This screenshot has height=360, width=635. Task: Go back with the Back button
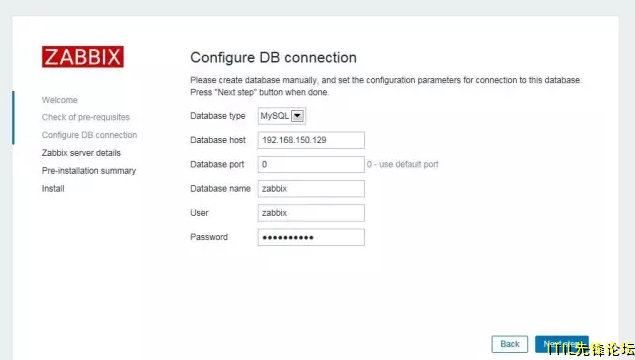[x=510, y=344]
